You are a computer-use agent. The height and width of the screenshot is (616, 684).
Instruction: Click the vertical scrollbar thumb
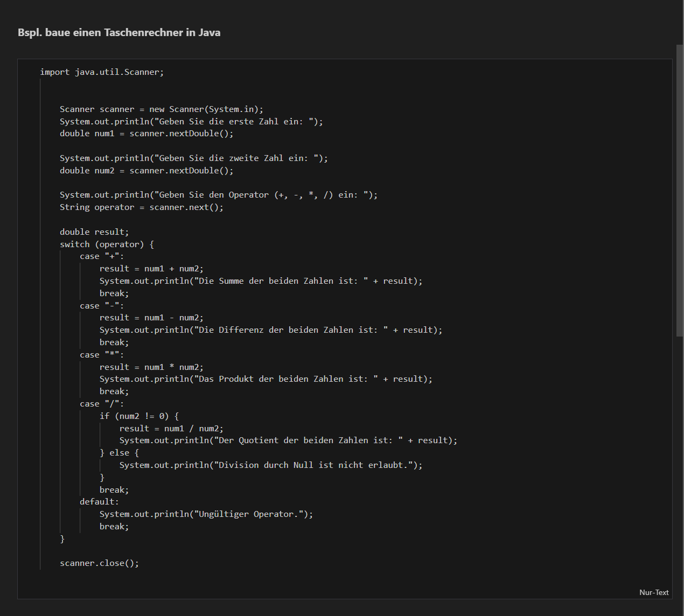pos(680,191)
